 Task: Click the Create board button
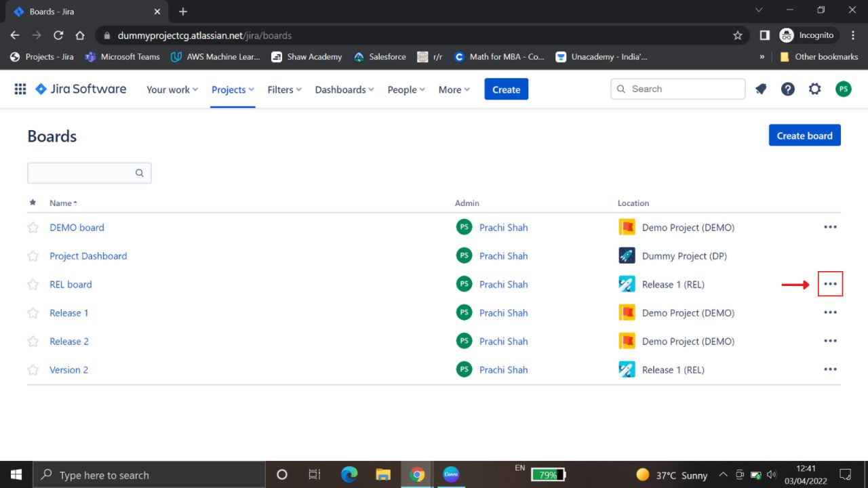pyautogui.click(x=804, y=136)
